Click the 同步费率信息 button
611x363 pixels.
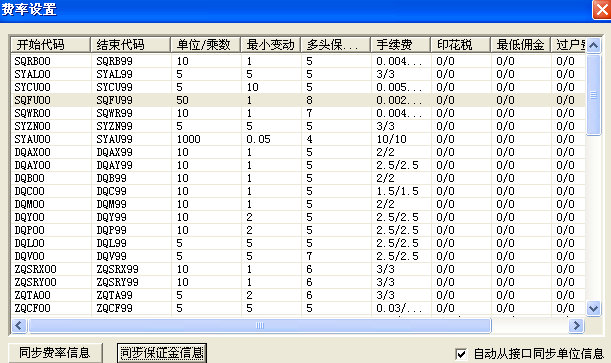(55, 353)
